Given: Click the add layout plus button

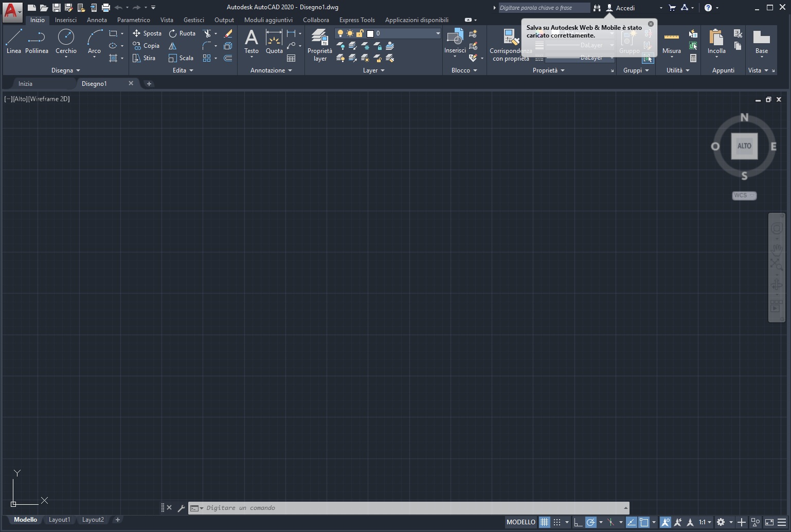Looking at the screenshot, I should [x=117, y=520].
